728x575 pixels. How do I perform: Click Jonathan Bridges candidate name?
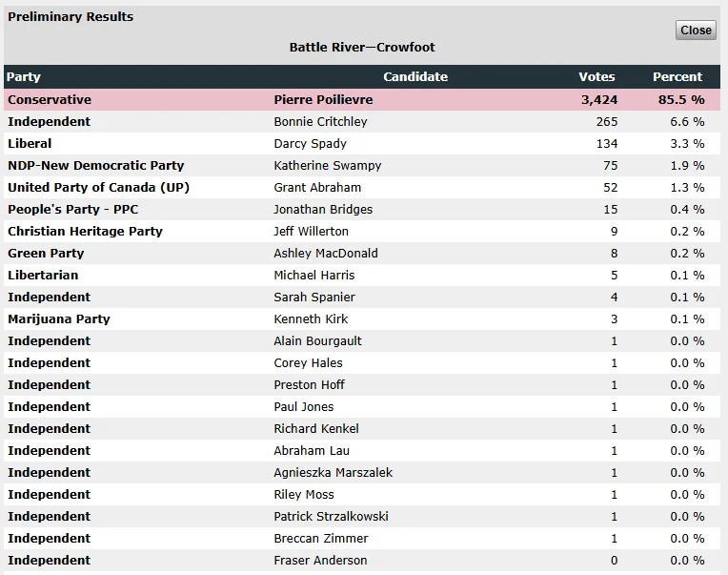tap(323, 209)
